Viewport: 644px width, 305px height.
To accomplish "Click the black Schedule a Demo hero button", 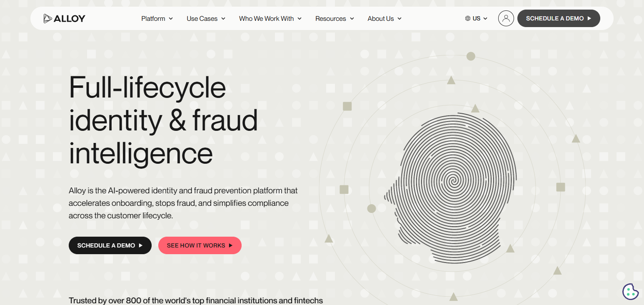I will [110, 245].
